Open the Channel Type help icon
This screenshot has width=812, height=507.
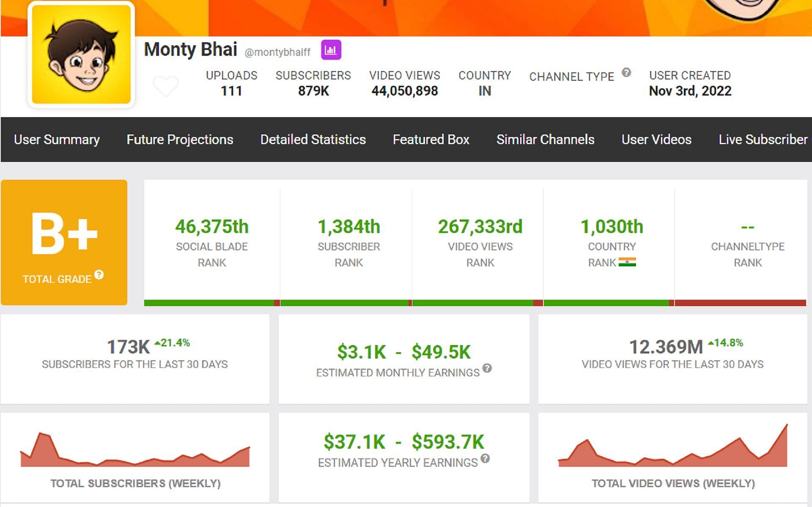tap(626, 73)
